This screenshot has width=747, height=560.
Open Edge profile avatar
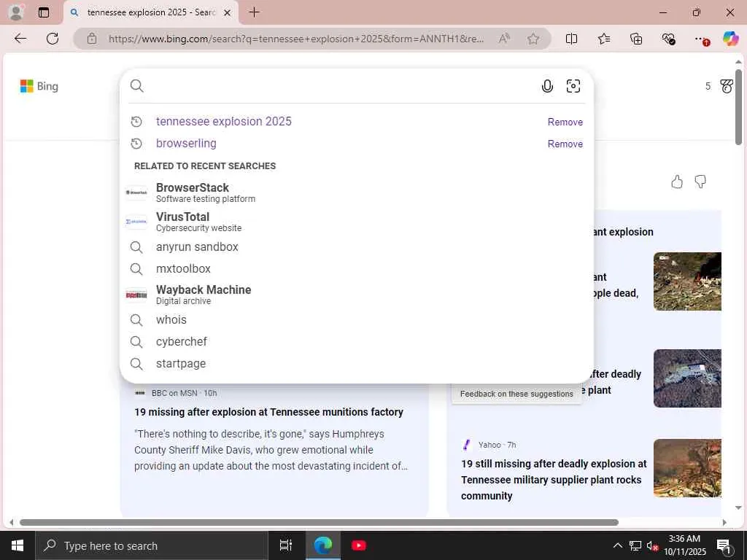(x=16, y=12)
